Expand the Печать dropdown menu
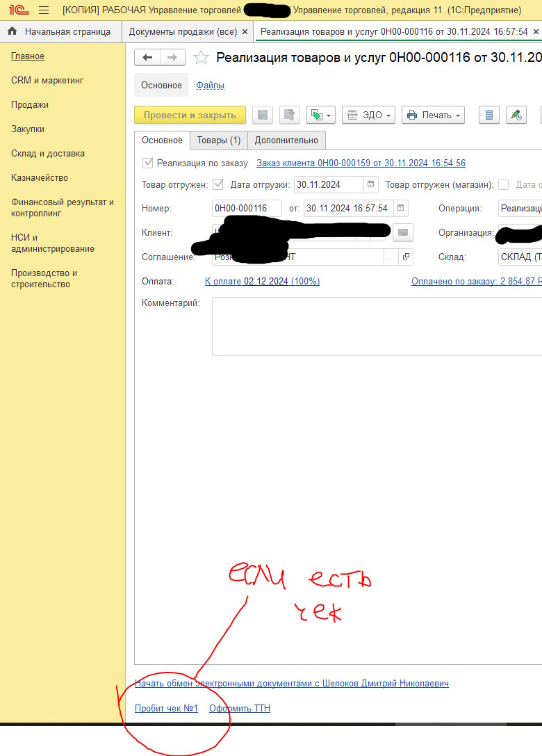This screenshot has height=756, width=542. click(x=433, y=115)
